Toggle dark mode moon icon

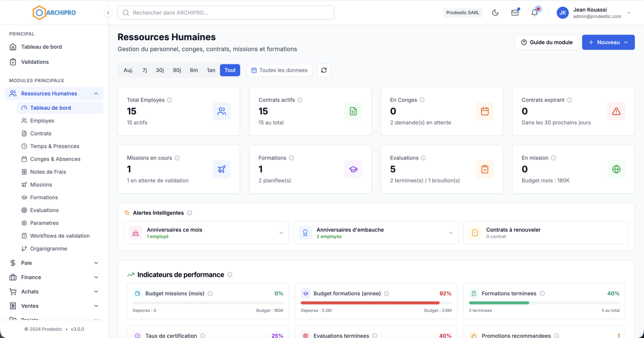[x=495, y=13]
